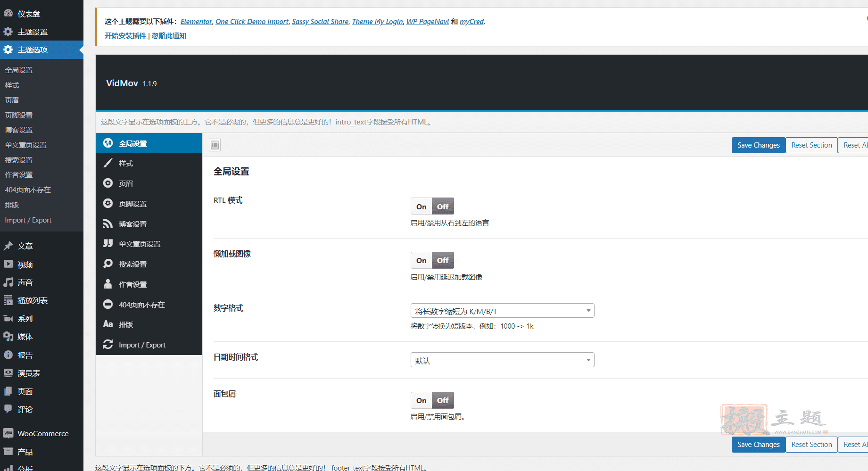Click the pushpin icon for 文章
The image size is (868, 471).
(8, 246)
